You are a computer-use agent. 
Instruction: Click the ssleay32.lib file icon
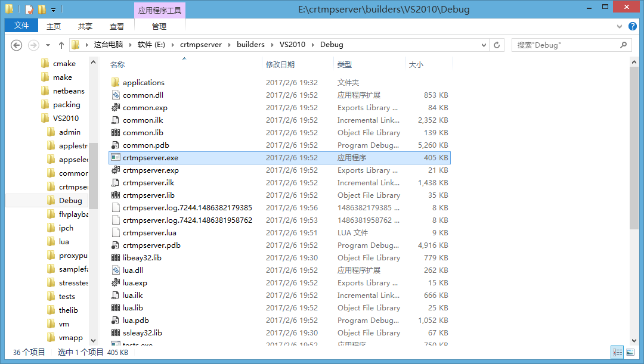click(x=116, y=333)
